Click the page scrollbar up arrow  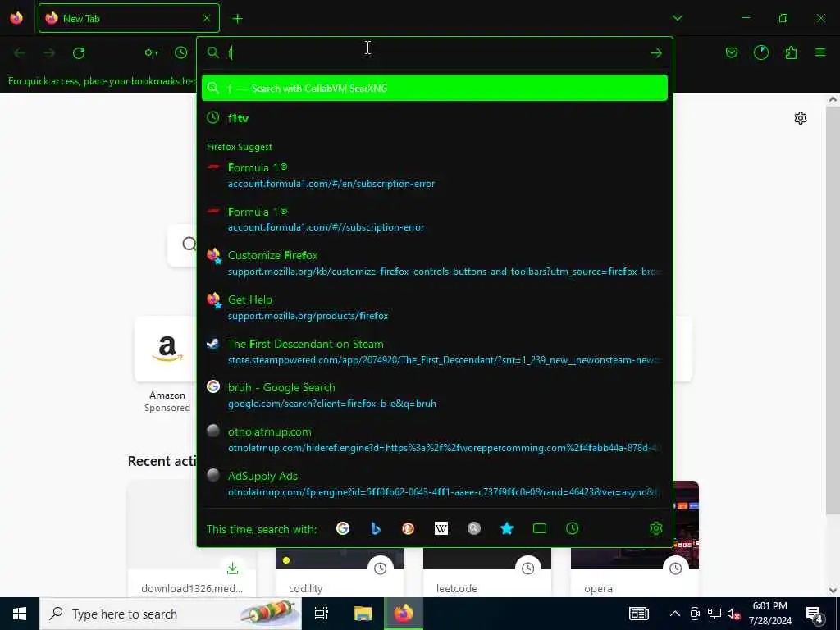pyautogui.click(x=833, y=99)
